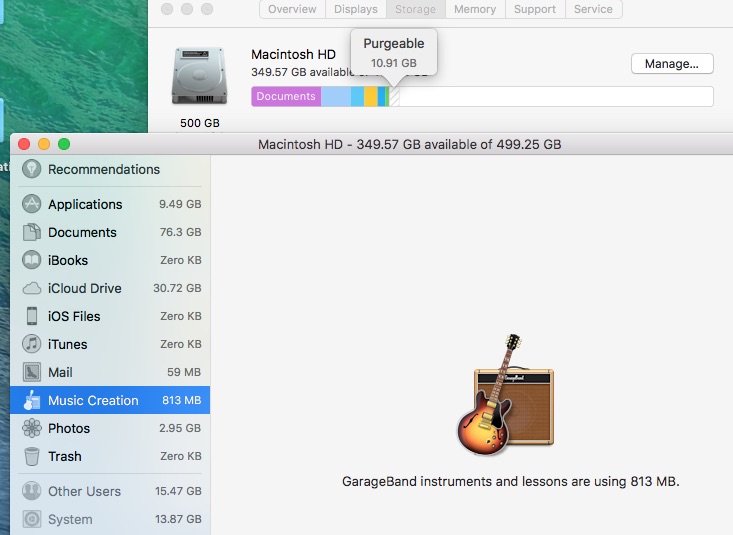Click the 9.49 GB Applications size value
733x535 pixels.
pyautogui.click(x=180, y=204)
